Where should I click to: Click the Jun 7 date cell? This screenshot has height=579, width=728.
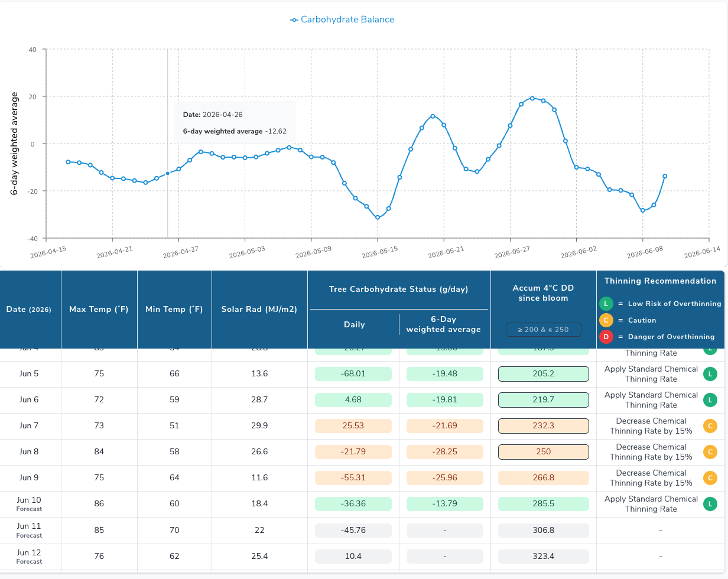click(x=29, y=426)
